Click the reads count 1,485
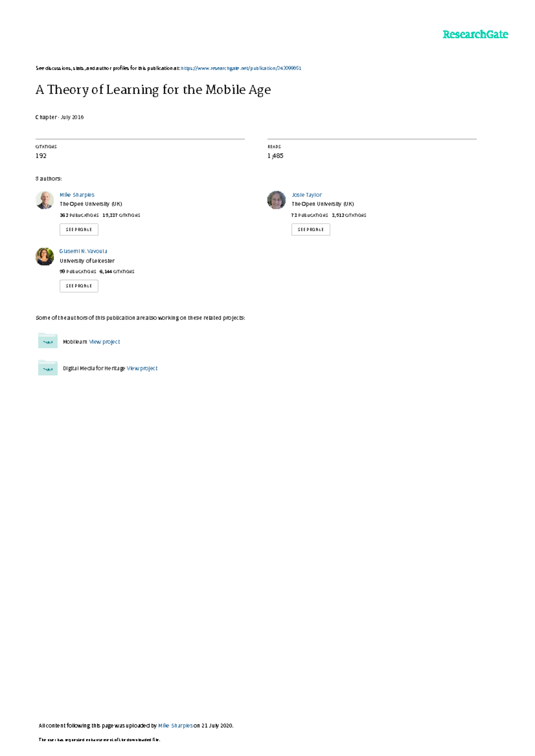 coord(276,155)
